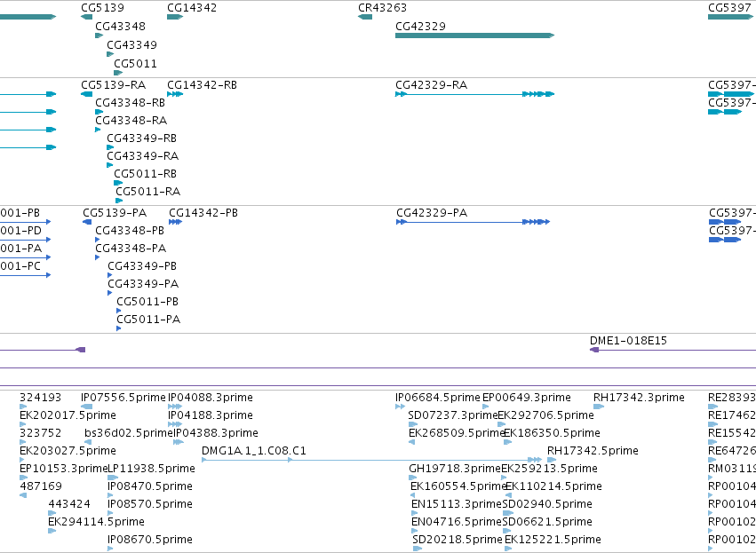Open the IP08470.5prime EST

point(150,486)
